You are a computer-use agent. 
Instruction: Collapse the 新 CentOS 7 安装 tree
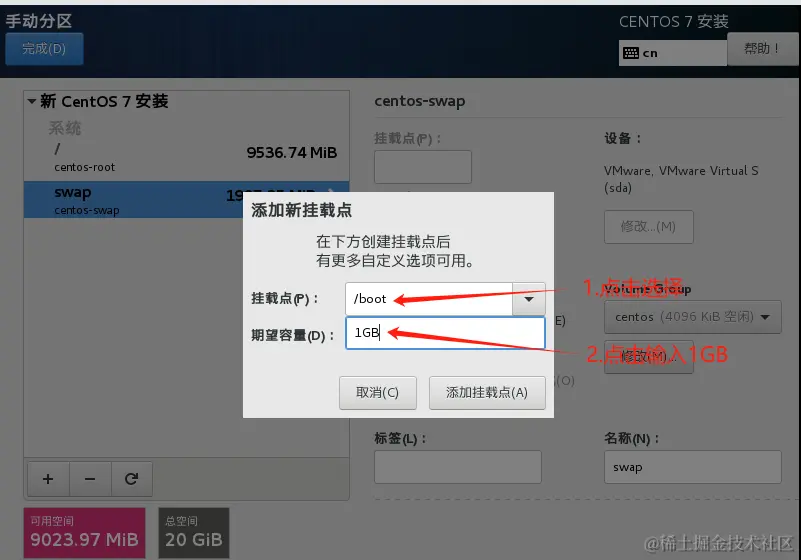coord(32,101)
